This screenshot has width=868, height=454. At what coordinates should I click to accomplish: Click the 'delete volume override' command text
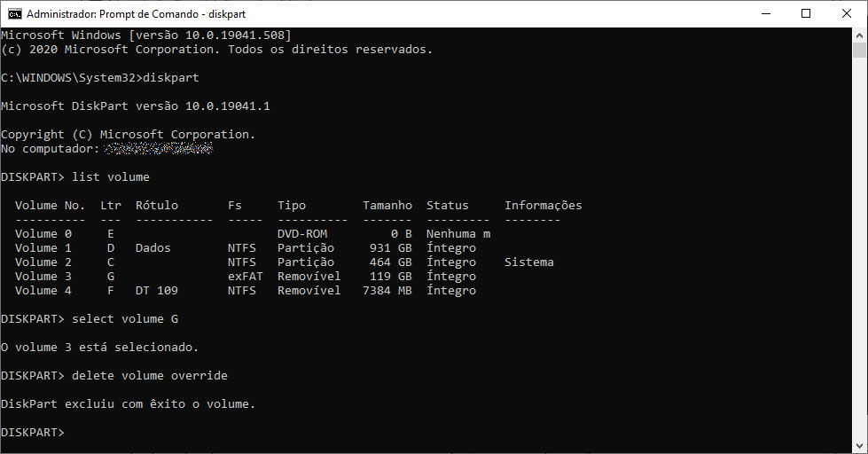coord(150,375)
